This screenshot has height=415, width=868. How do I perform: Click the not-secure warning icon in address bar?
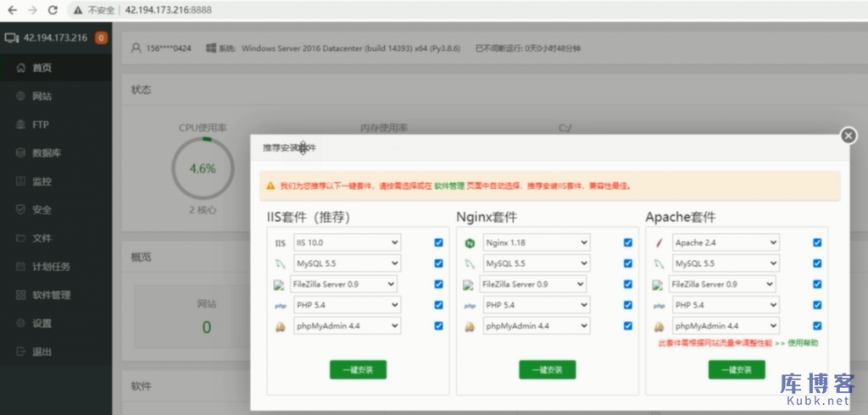(78, 10)
